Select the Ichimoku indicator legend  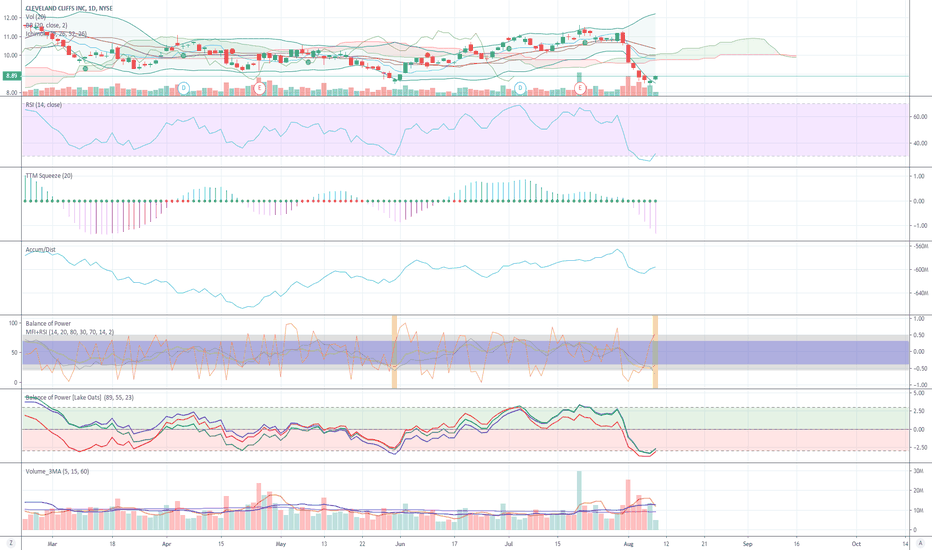[56, 34]
